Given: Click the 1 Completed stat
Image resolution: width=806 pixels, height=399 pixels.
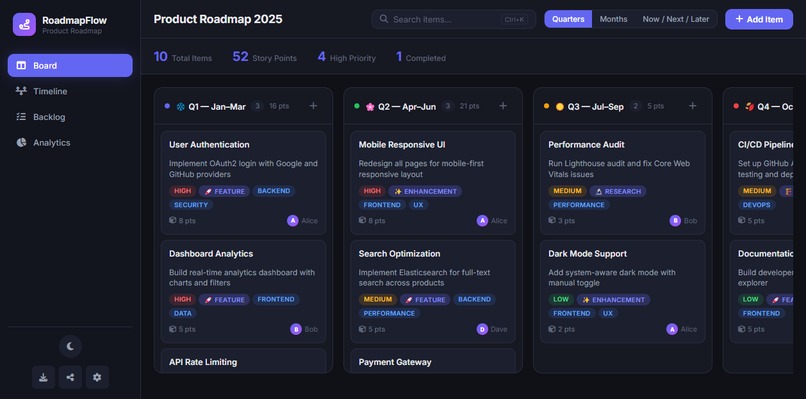Looking at the screenshot, I should [420, 57].
